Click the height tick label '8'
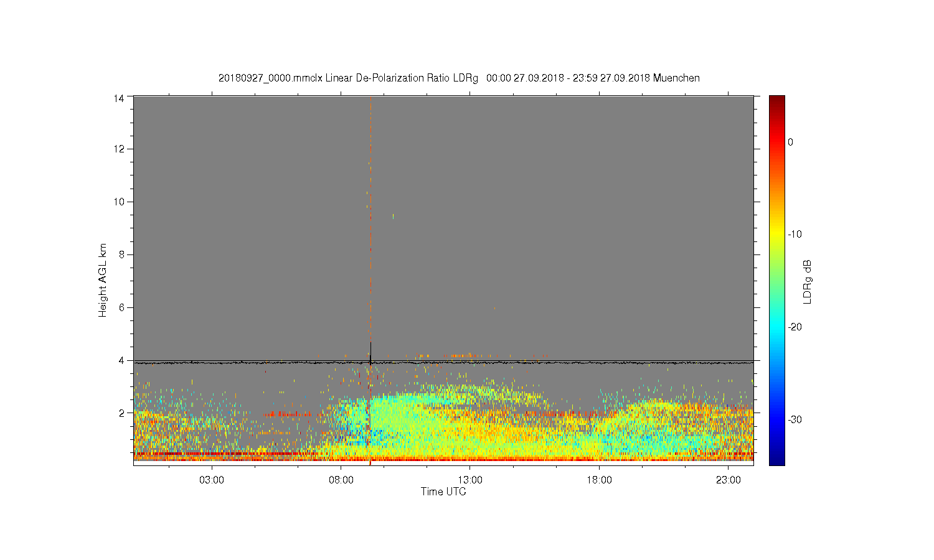934x560 pixels. 122,254
